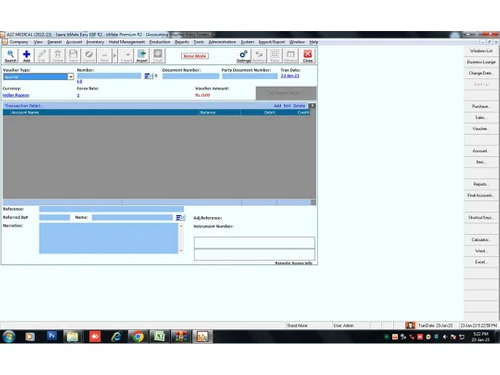
Task: Expand the arrow next to the Print icon
Action: pos(115,56)
